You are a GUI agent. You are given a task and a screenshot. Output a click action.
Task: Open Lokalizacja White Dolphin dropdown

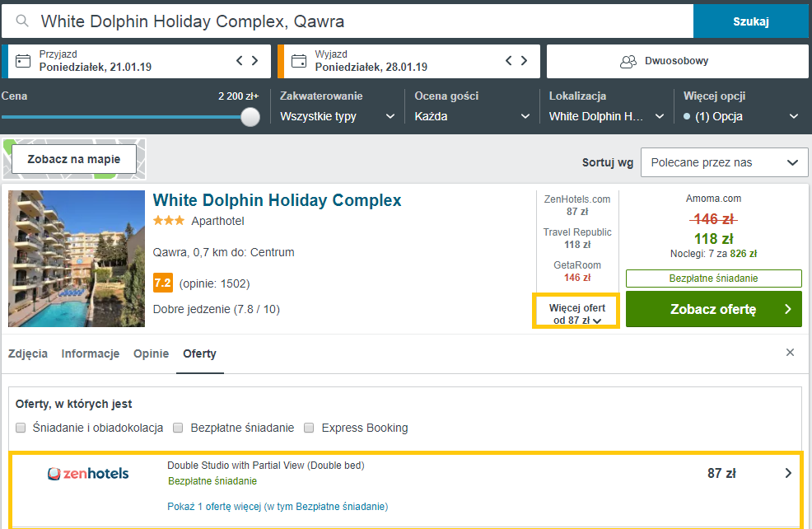(x=606, y=116)
